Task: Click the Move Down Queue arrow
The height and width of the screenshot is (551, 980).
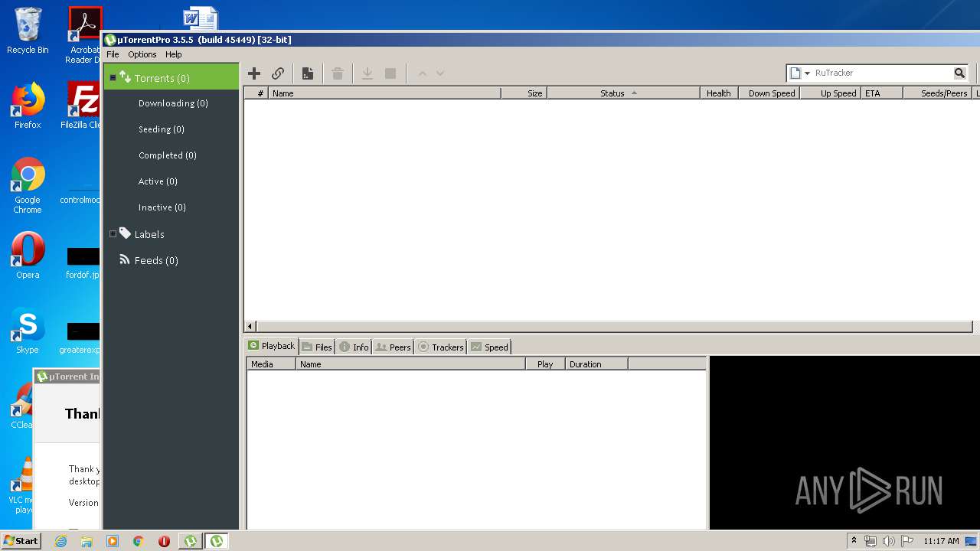Action: point(440,73)
